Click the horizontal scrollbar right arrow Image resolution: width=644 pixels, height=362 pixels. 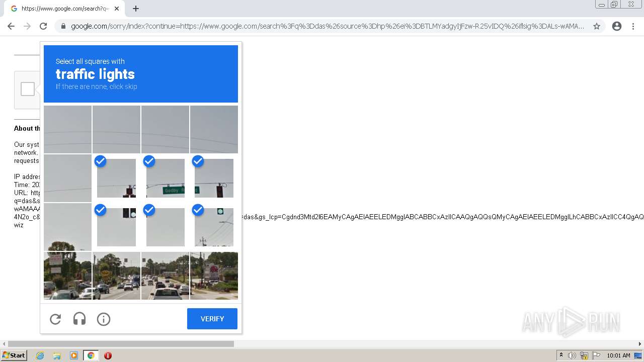(x=640, y=344)
